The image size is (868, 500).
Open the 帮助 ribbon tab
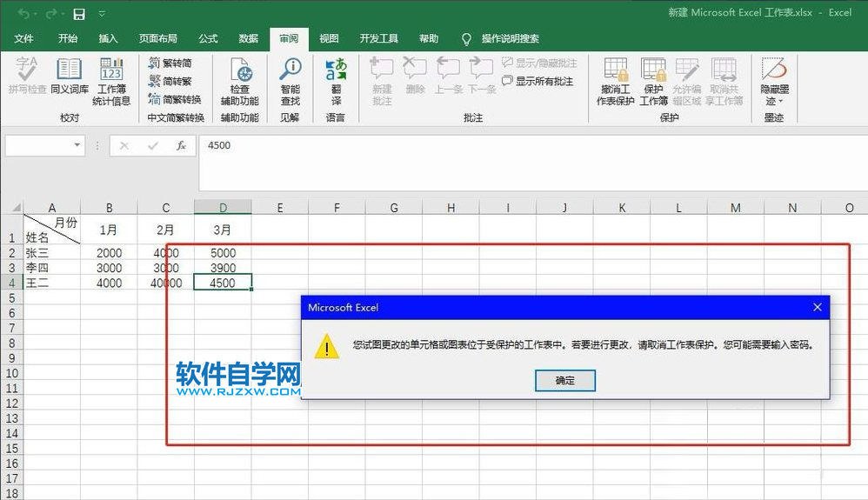(429, 38)
